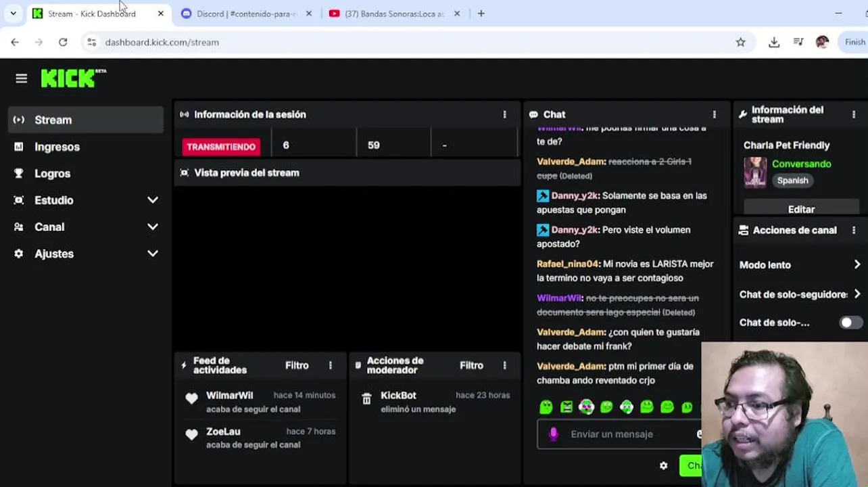868x487 pixels.
Task: Insert the pink and green clown emote
Action: [x=586, y=407]
